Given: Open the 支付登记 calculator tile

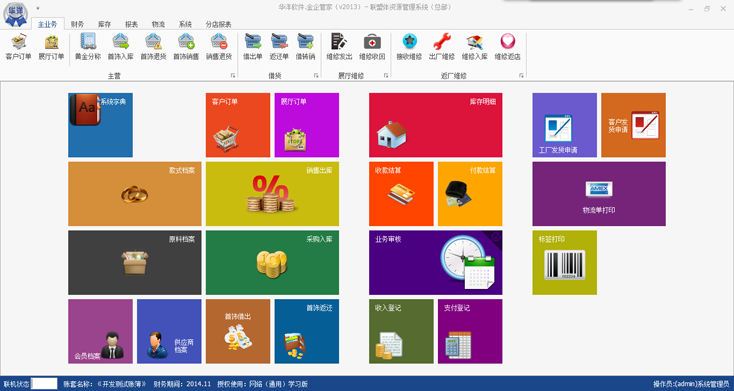Looking at the screenshot, I should 470,332.
